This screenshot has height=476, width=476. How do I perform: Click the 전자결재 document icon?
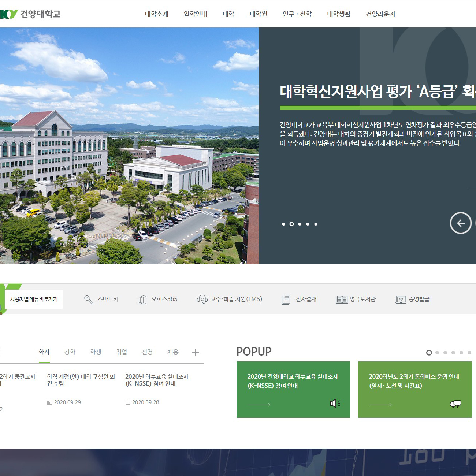click(x=286, y=300)
